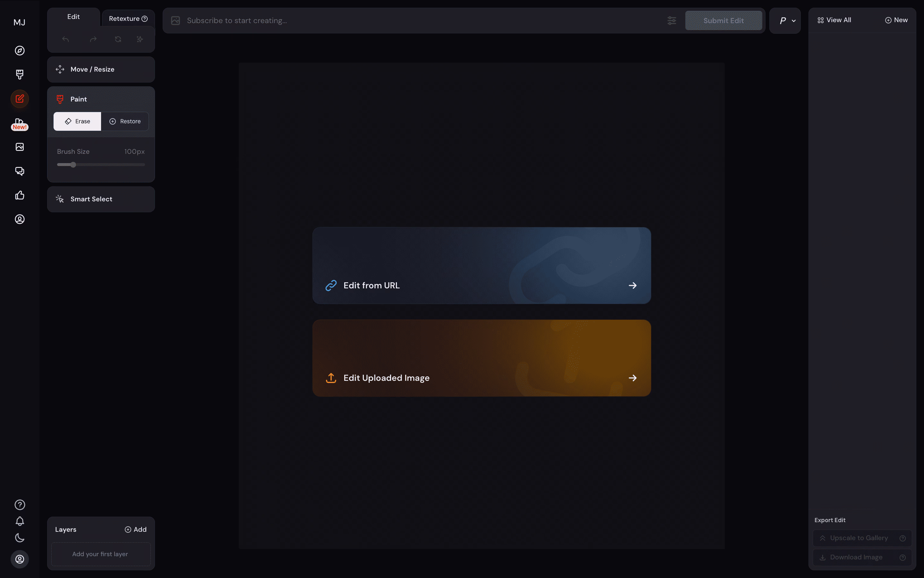Switch to the Retexture tab
Screen dimensions: 924x578
128,19
